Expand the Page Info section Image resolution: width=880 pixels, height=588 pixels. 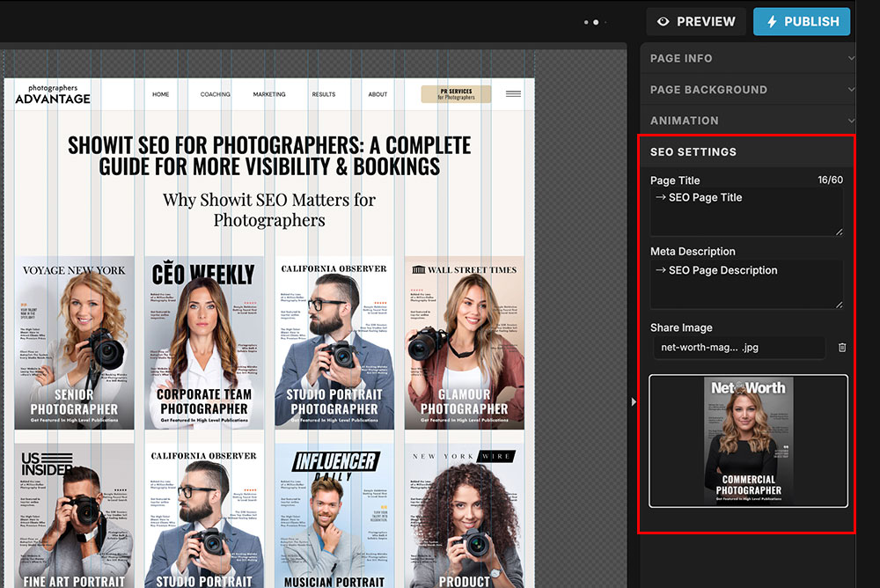pos(747,58)
